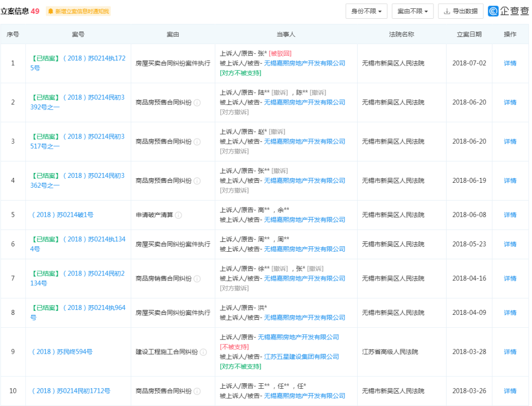Image resolution: width=532 pixels, height=406 pixels.
Task: Click the info icon next to 商品房预售合同纠纷 in row 2
Action: pos(197,102)
